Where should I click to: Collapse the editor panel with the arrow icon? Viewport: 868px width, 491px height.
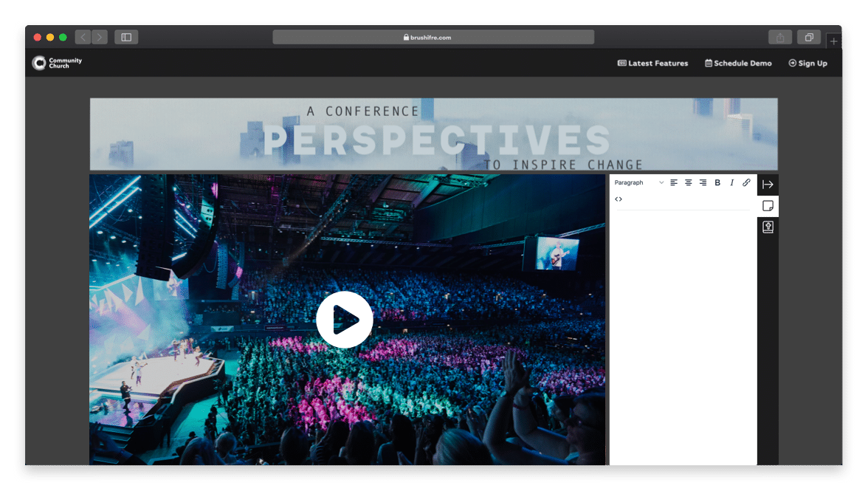768,184
